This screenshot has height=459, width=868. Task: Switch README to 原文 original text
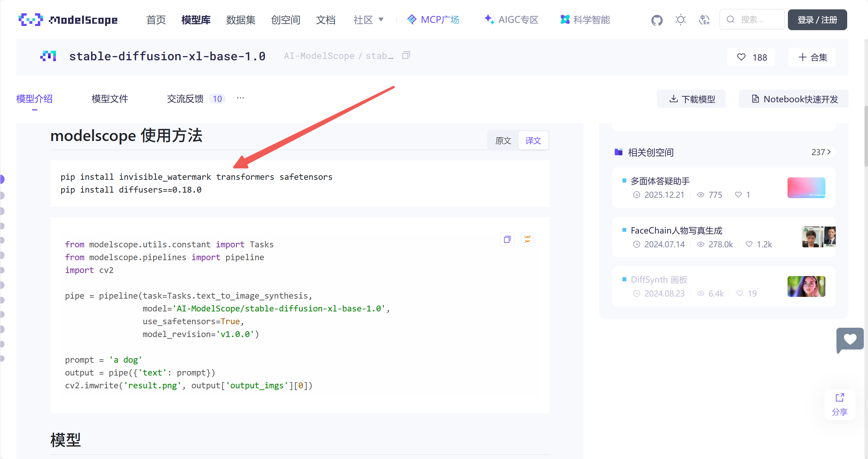pyautogui.click(x=503, y=141)
